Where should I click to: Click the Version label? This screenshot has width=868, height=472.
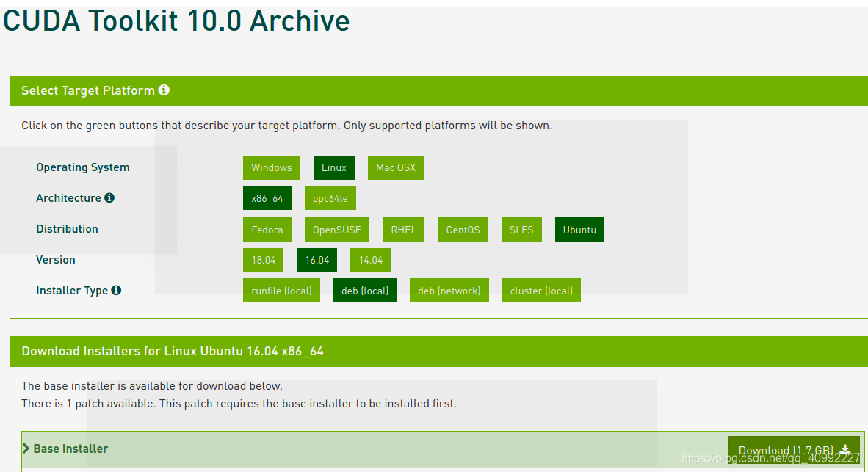coord(55,260)
